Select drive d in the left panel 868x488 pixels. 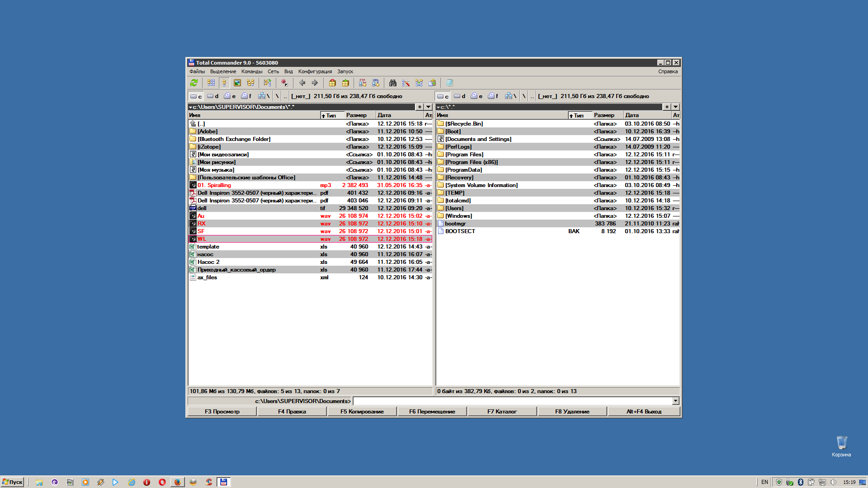pyautogui.click(x=212, y=96)
